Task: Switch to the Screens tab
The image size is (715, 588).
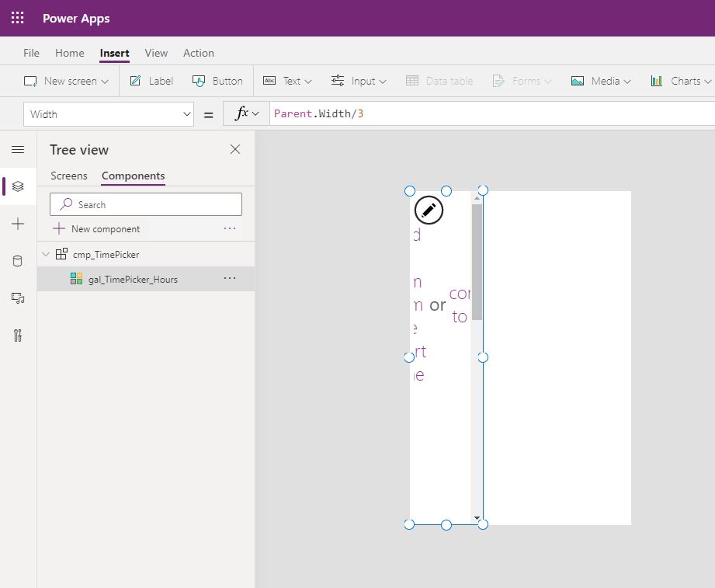Action: [x=69, y=176]
